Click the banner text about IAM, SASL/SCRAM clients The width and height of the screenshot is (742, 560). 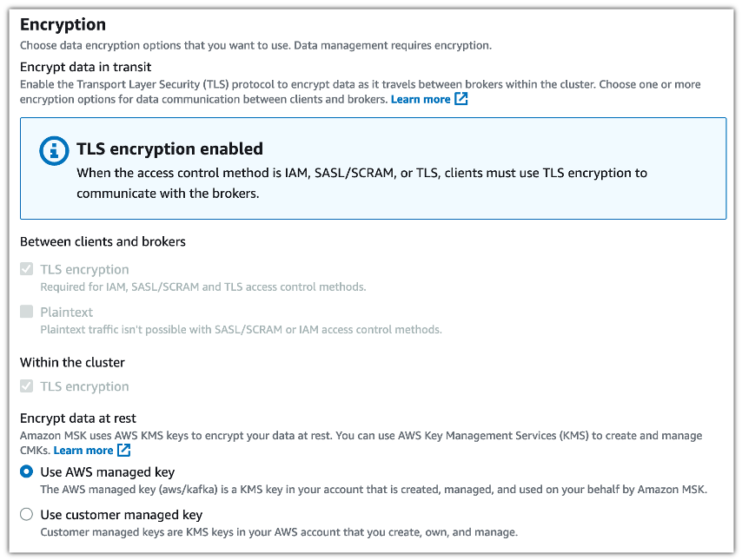click(361, 183)
